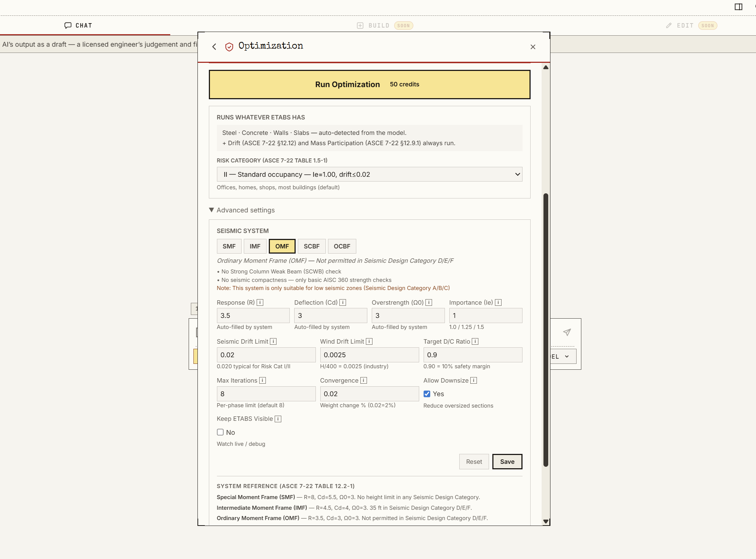Image resolution: width=756 pixels, height=559 pixels.
Task: Open the info tooltip for Max Iterations
Action: click(x=262, y=380)
